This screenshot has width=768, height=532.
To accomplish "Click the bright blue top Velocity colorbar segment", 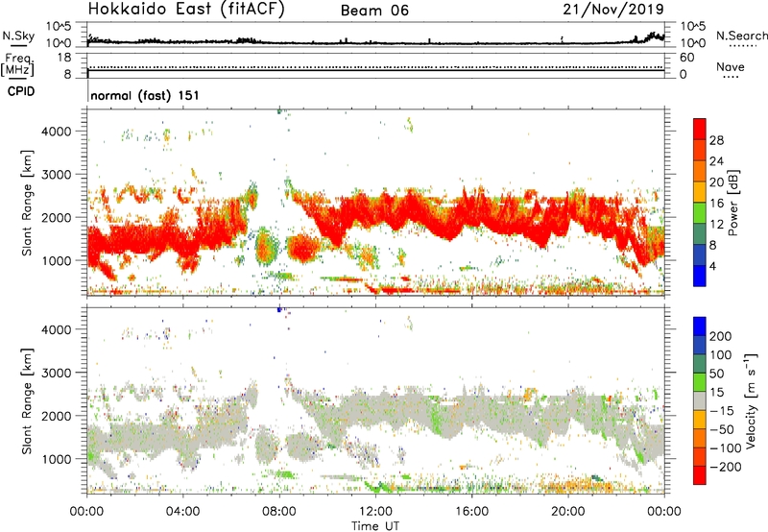I will pyautogui.click(x=700, y=326).
